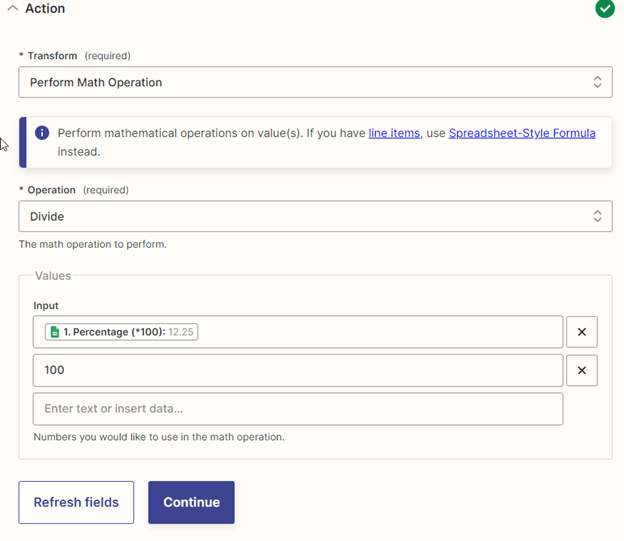Focus the input field containing 100
624x541 pixels.
tap(298, 370)
